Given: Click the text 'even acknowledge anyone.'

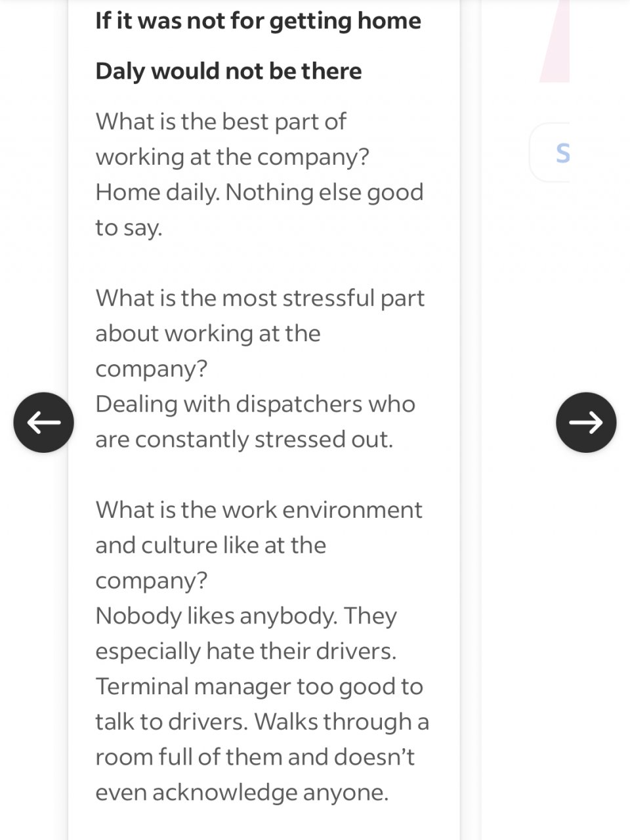Looking at the screenshot, I should pos(241,793).
